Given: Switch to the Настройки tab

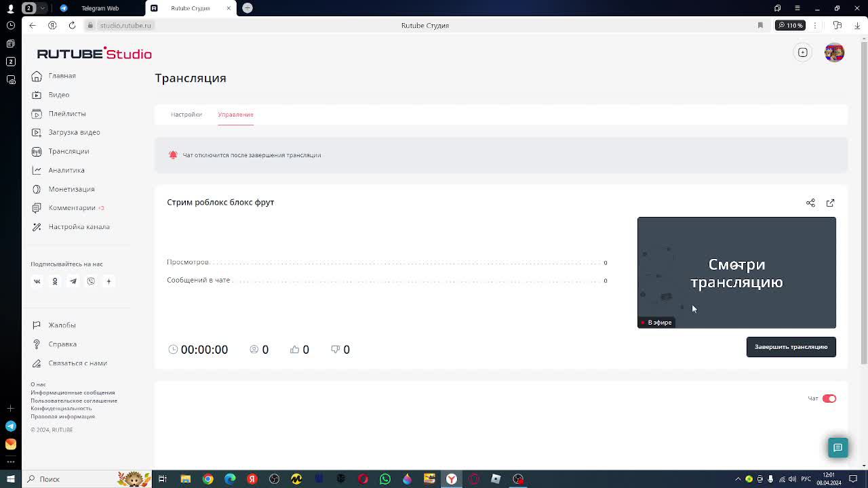Looking at the screenshot, I should point(186,115).
